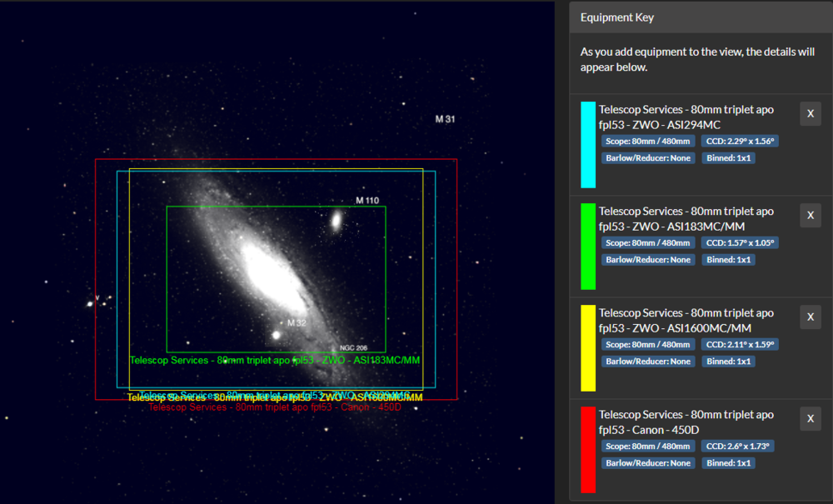The image size is (833, 504).
Task: Click the CCD 1.57° x 1.05° badge
Action: point(740,242)
